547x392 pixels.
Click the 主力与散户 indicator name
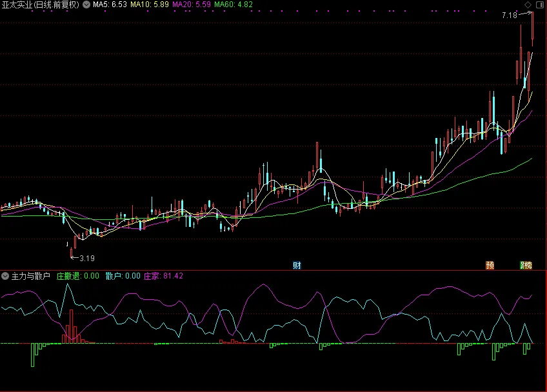tap(31, 276)
